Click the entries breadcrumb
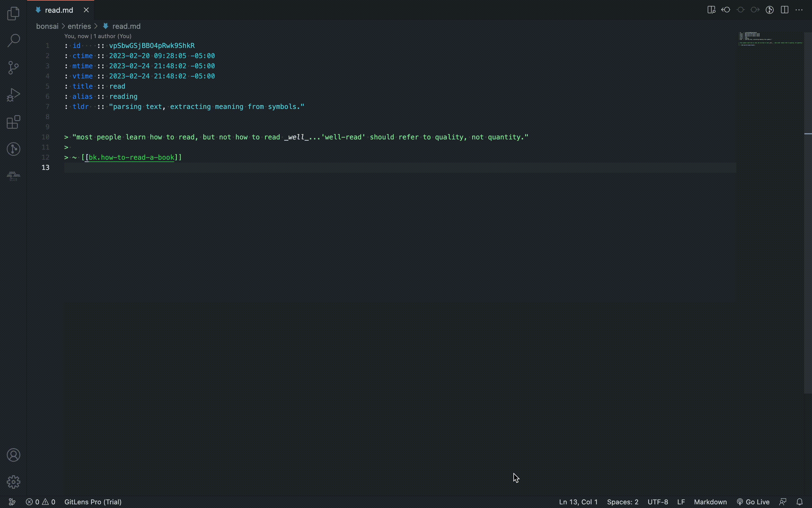Image resolution: width=812 pixels, height=508 pixels. [x=79, y=26]
